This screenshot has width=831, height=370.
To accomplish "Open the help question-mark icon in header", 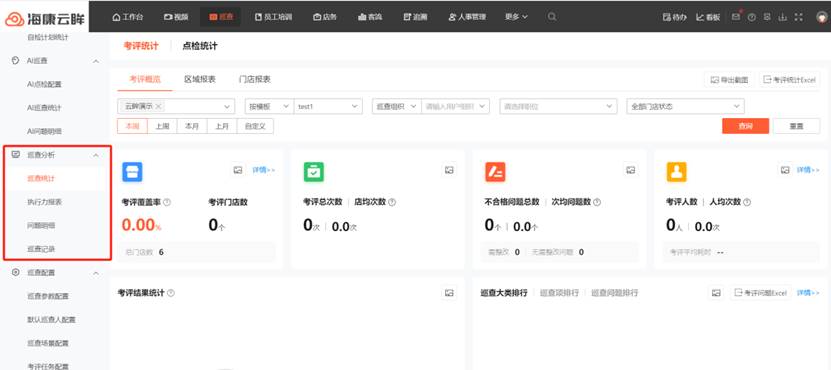I will (752, 17).
